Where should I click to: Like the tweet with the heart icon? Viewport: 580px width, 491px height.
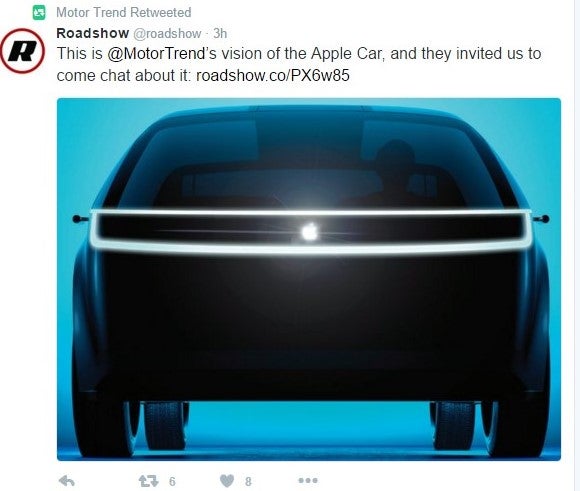tap(227, 481)
